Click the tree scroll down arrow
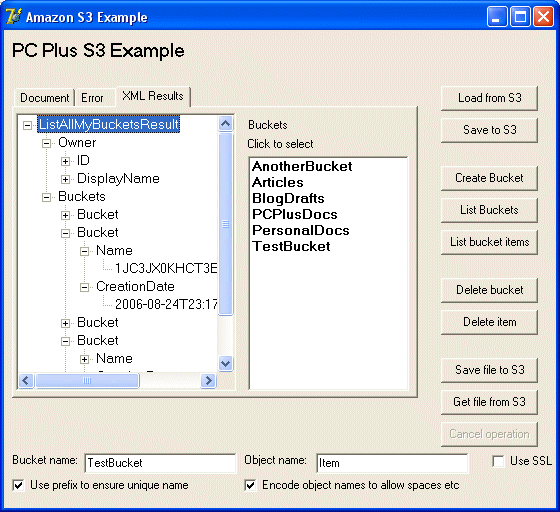Screen dimensions: 560x512 (225, 364)
